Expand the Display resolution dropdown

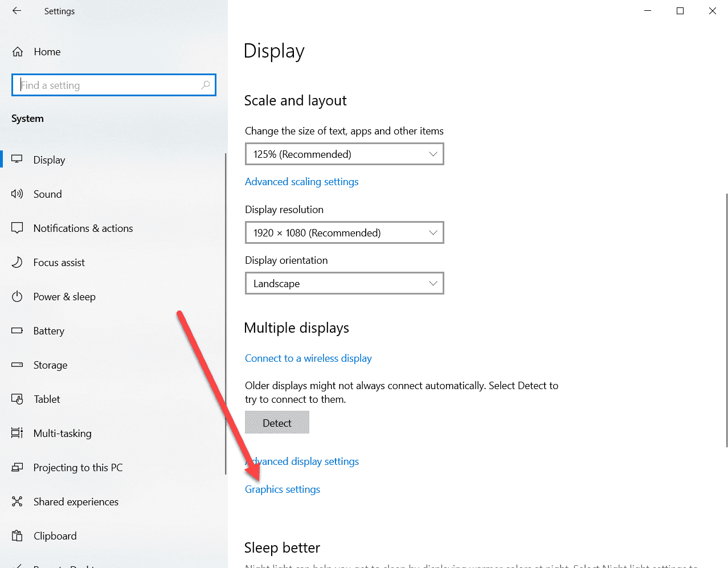tap(344, 233)
